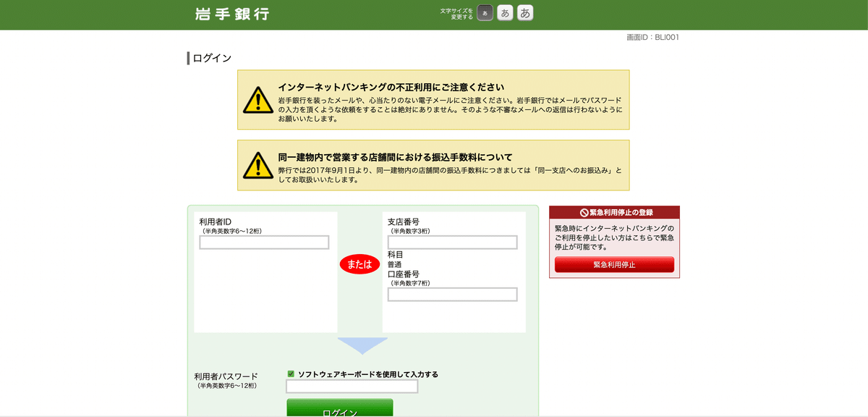Click the 利用者パスワード label
This screenshot has width=868, height=417.
point(226,376)
